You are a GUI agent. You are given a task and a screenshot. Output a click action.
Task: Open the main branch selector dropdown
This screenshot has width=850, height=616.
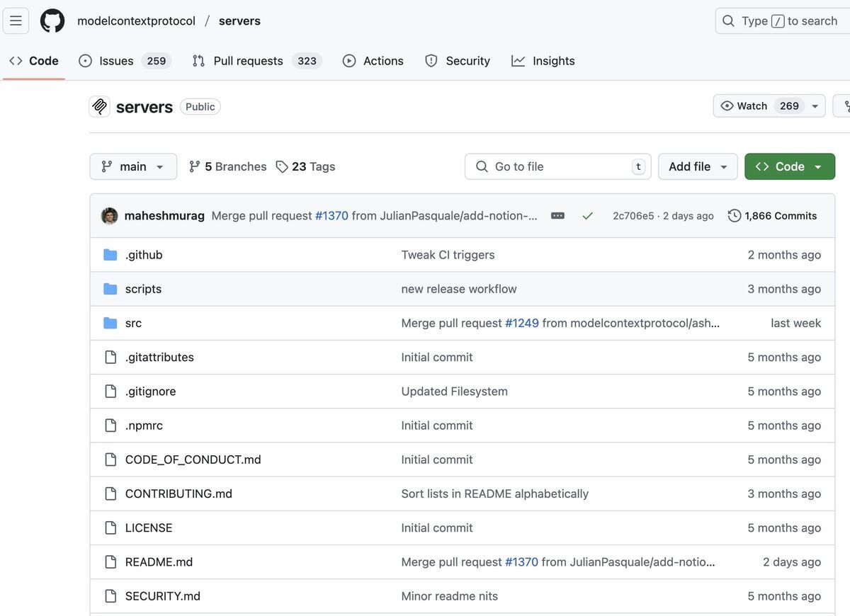133,166
